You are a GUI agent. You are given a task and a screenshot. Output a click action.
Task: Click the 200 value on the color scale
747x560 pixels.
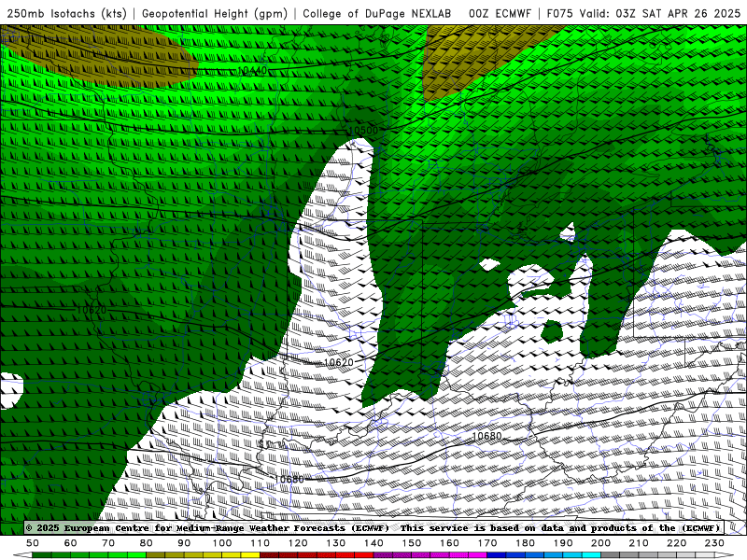coord(600,543)
